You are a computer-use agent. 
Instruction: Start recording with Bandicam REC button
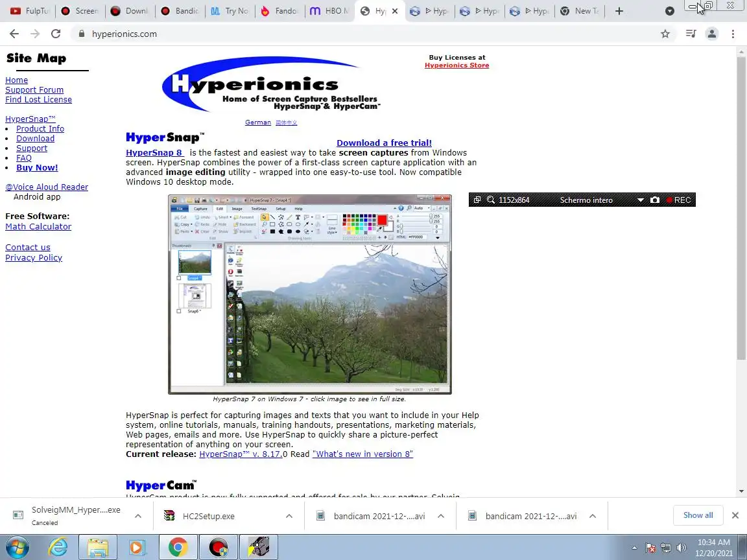(x=678, y=200)
